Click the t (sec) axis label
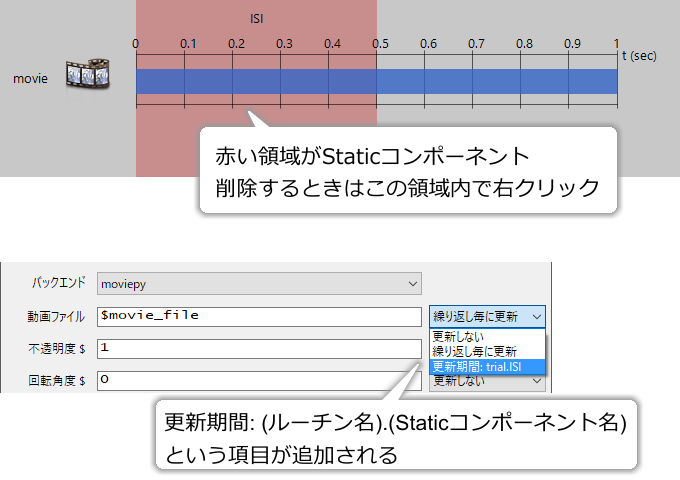Image resolution: width=680 pixels, height=480 pixels. coord(639,56)
